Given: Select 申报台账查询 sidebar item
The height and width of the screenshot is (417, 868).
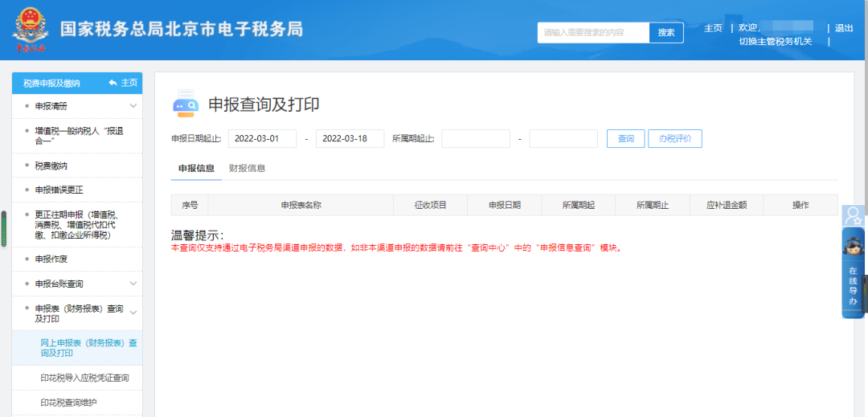Looking at the screenshot, I should 59,284.
